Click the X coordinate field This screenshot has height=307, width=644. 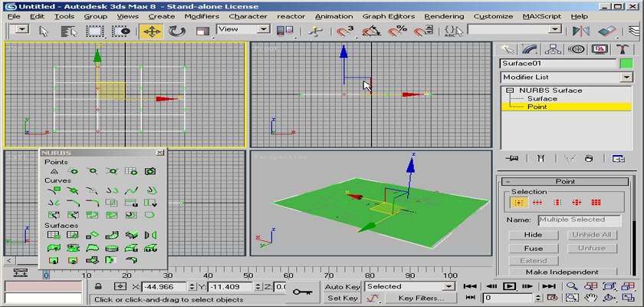[x=164, y=287]
